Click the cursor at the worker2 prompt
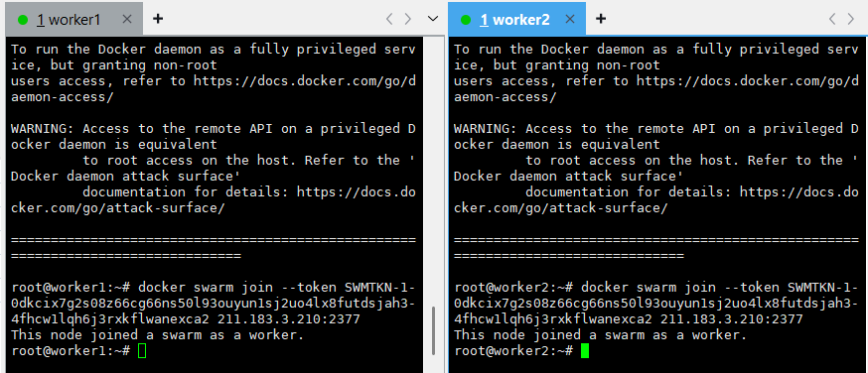The height and width of the screenshot is (373, 868). pos(585,351)
